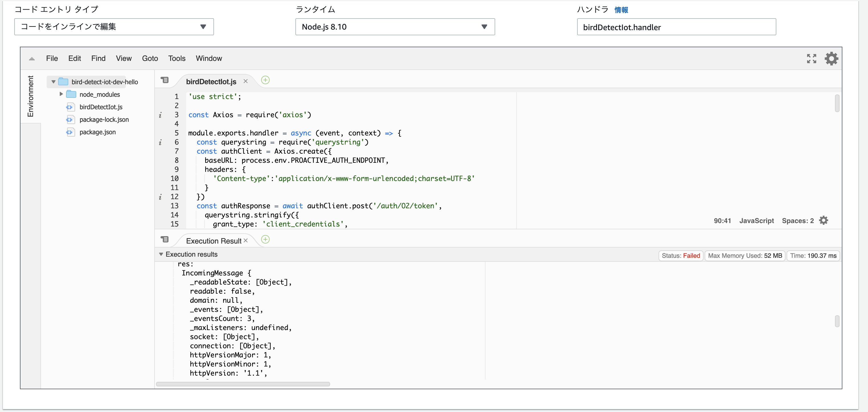Open the Tools menu
Viewport: 868px width, 412px height.
pos(176,59)
